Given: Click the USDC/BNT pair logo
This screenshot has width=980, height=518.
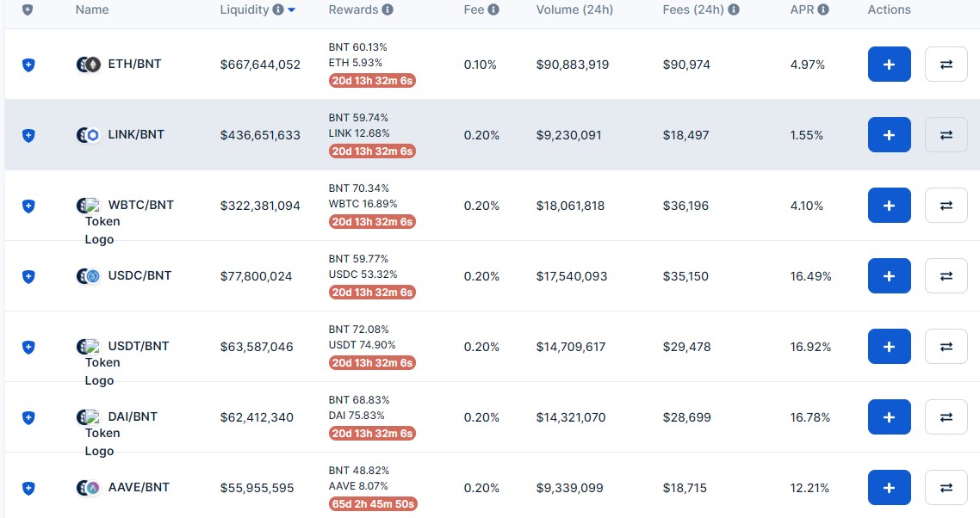Looking at the screenshot, I should point(88,275).
